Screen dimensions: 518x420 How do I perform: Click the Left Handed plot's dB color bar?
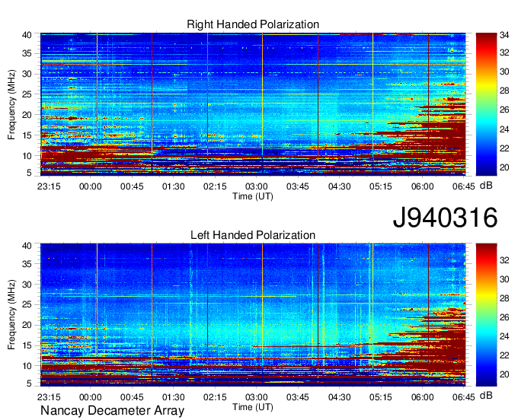pyautogui.click(x=486, y=315)
